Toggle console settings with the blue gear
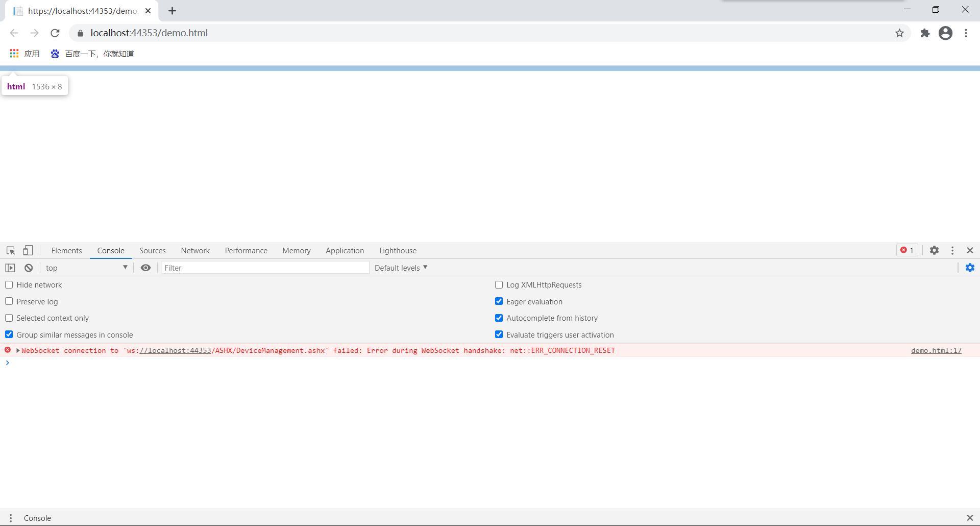Viewport: 980px width, 526px height. [x=970, y=268]
